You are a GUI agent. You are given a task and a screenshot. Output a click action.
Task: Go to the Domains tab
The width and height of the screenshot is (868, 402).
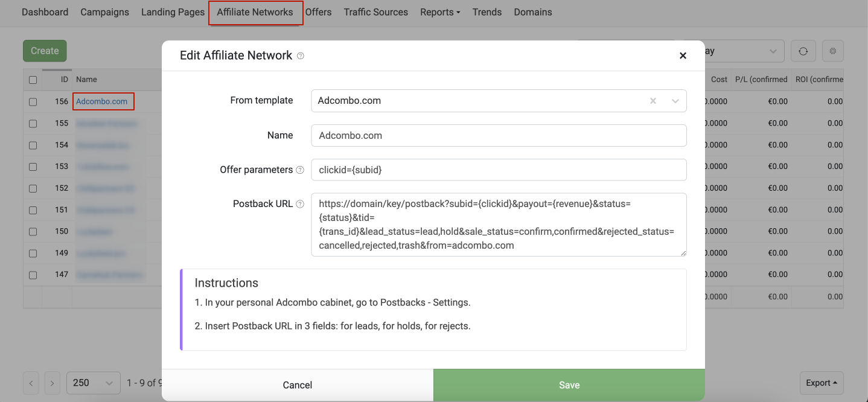point(533,12)
